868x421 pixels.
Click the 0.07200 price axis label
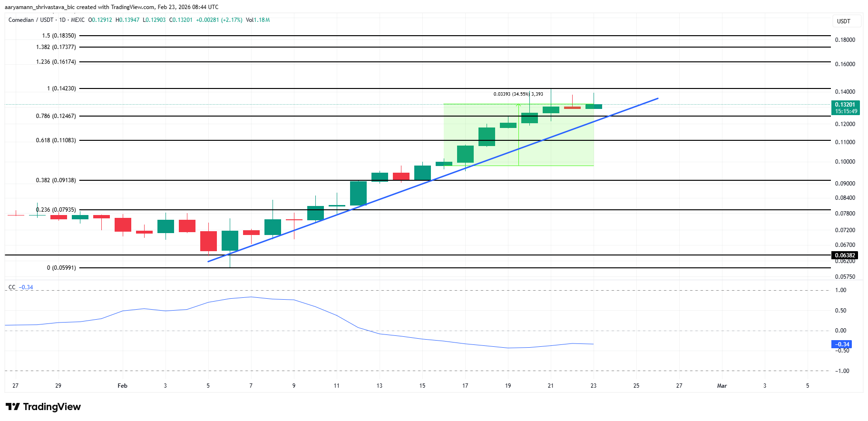click(845, 230)
